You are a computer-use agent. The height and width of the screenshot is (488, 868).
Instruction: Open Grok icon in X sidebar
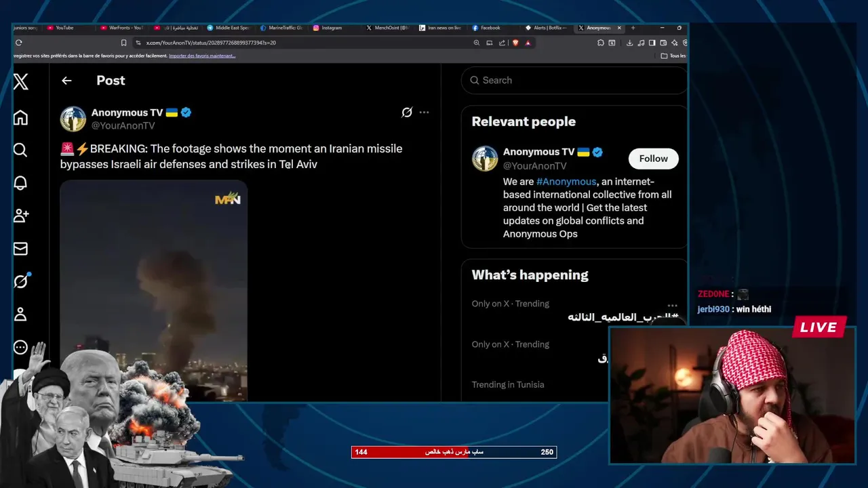click(x=20, y=281)
